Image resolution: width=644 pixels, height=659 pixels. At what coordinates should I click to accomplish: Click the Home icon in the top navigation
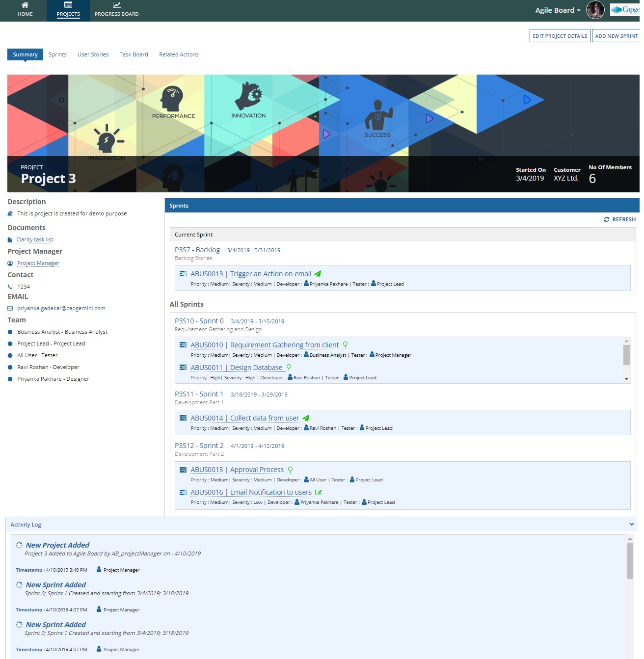point(25,7)
